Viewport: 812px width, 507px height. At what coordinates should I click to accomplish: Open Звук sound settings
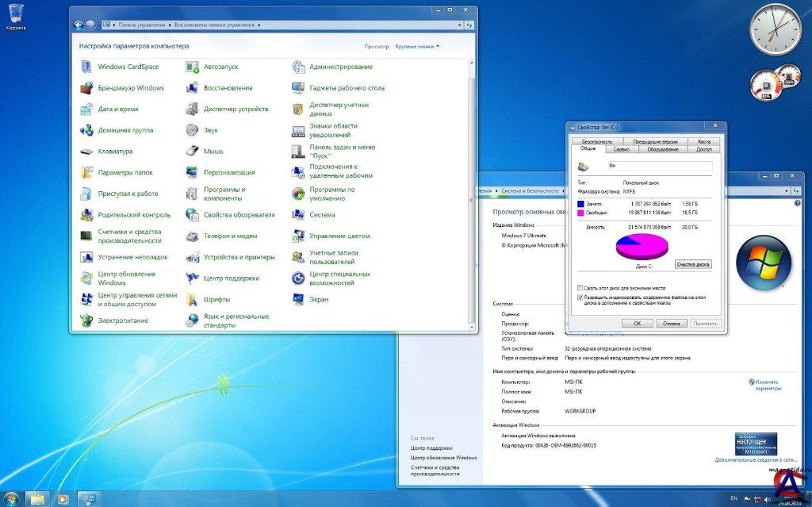click(x=202, y=131)
